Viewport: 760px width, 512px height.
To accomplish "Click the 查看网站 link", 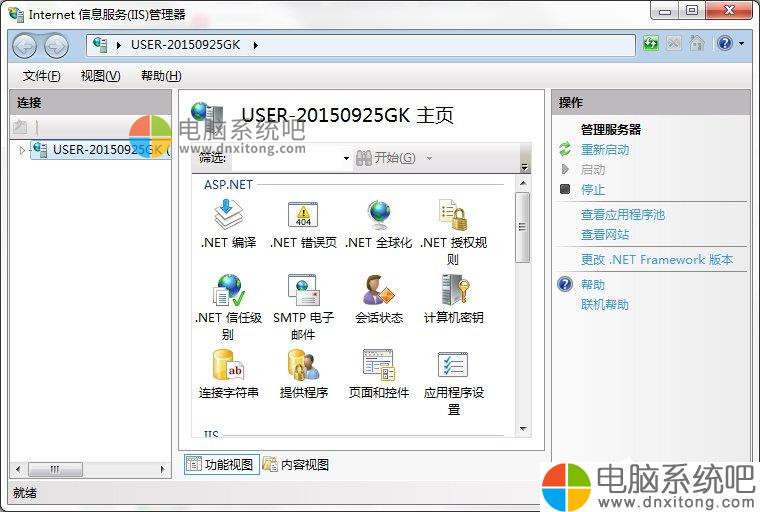I will pos(605,235).
